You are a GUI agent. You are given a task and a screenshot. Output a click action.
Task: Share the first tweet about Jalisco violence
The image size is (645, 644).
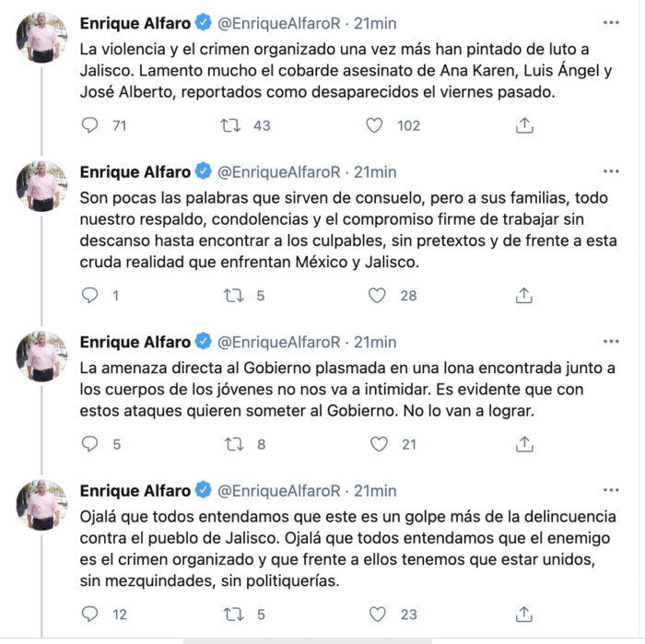click(523, 125)
